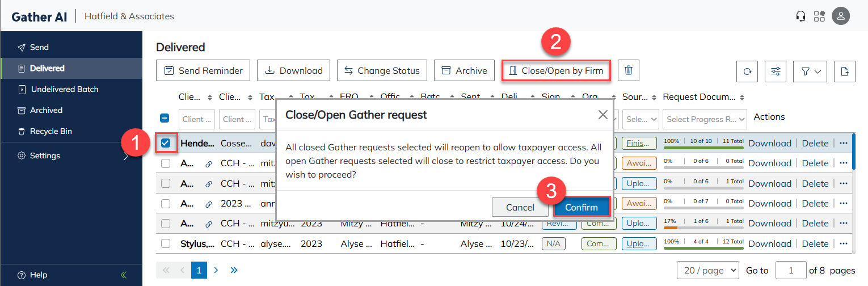The width and height of the screenshot is (868, 286).
Task: Click the user profile avatar
Action: coord(840,16)
